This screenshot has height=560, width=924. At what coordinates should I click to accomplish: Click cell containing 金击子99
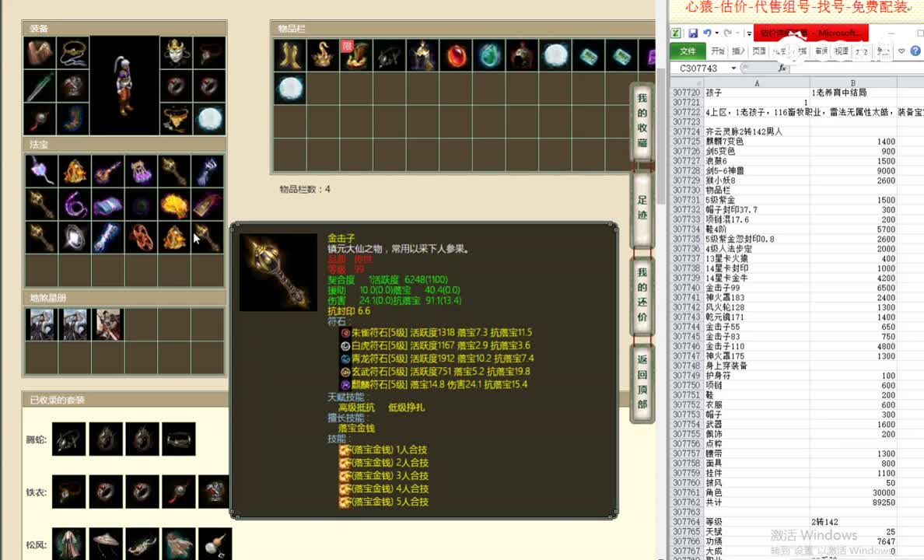pyautogui.click(x=757, y=288)
